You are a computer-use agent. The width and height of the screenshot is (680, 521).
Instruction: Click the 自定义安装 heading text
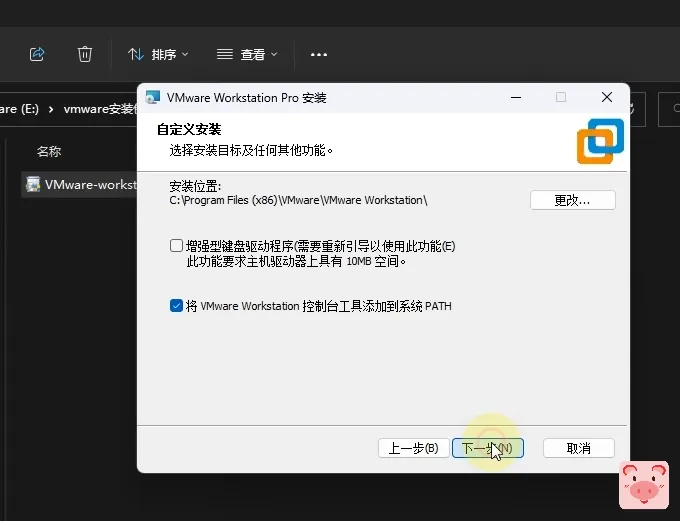tap(189, 129)
